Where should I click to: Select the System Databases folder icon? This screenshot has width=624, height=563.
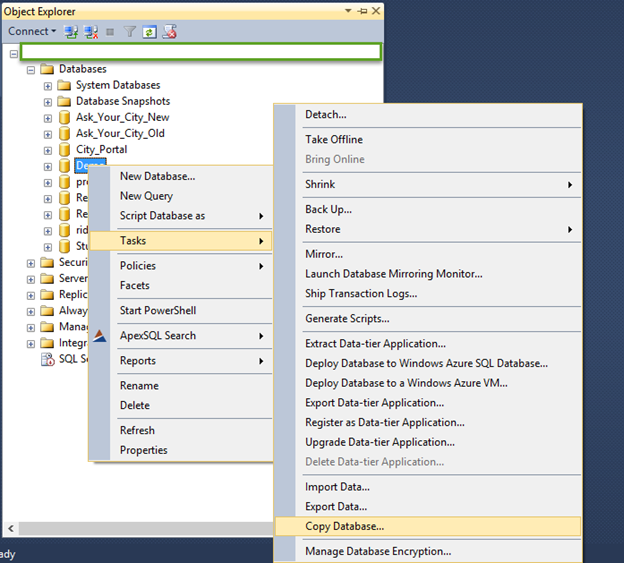[x=64, y=85]
